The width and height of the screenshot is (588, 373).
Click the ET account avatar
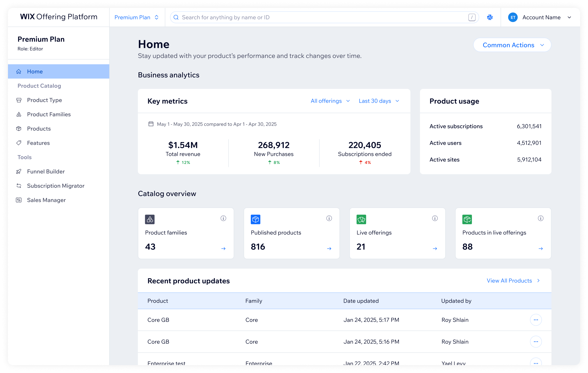click(x=513, y=17)
